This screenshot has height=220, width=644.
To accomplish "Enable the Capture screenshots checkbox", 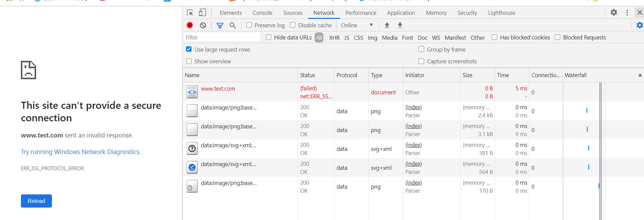I will (421, 61).
